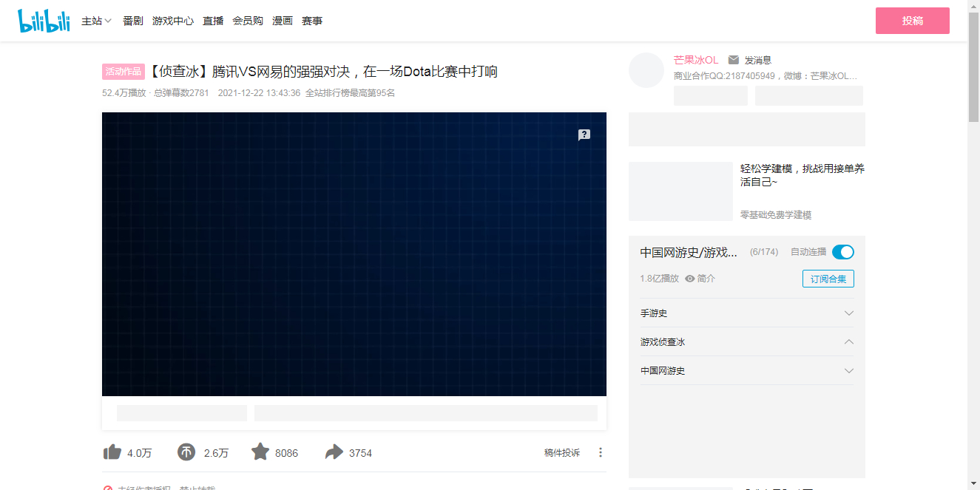Click the scrollbar's up arrow

[x=974, y=6]
